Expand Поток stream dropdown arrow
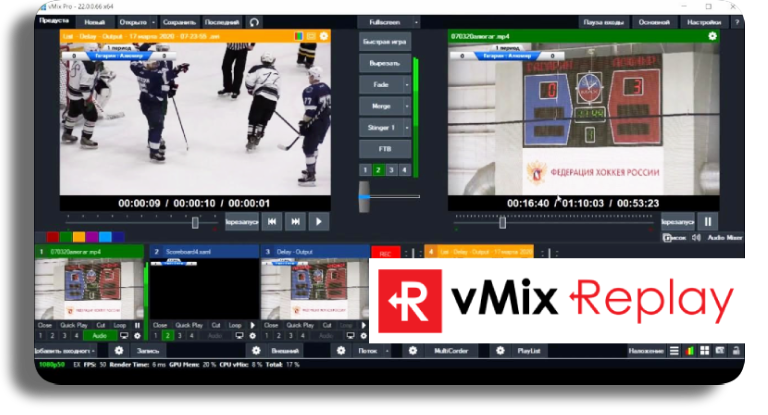 [387, 351]
